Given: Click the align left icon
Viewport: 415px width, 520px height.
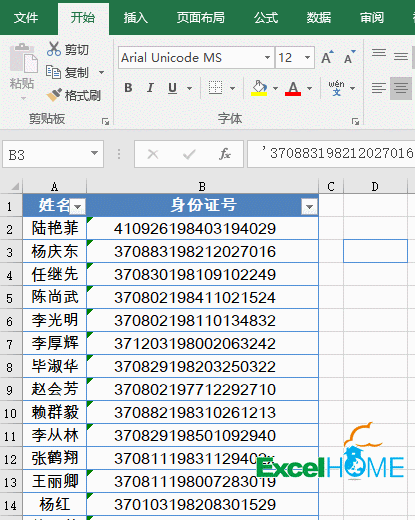Looking at the screenshot, I should click(x=379, y=88).
